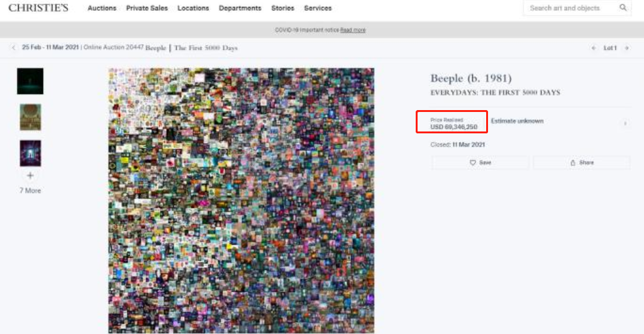
Task: Open the COVID-19 Read more link
Action: (x=353, y=30)
